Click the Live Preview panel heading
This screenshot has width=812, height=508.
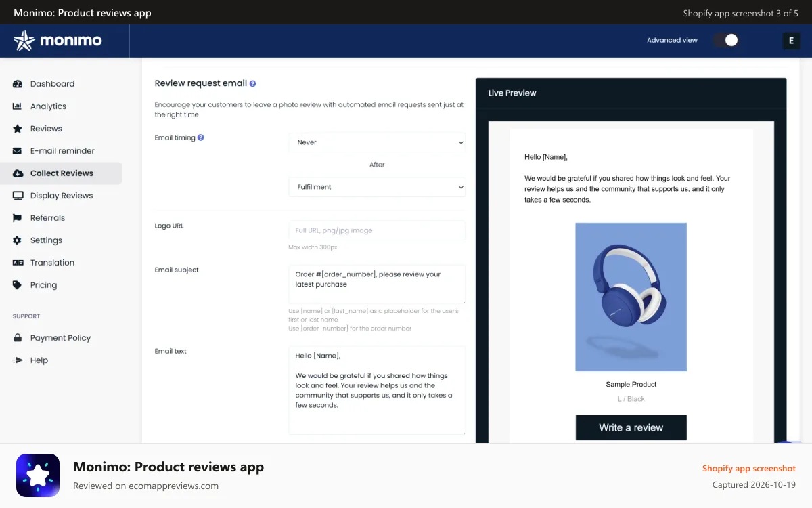pos(512,93)
